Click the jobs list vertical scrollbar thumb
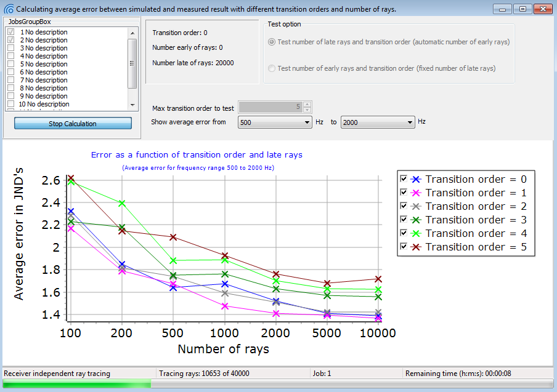Screen dimensions: 557x392 pos(132,63)
